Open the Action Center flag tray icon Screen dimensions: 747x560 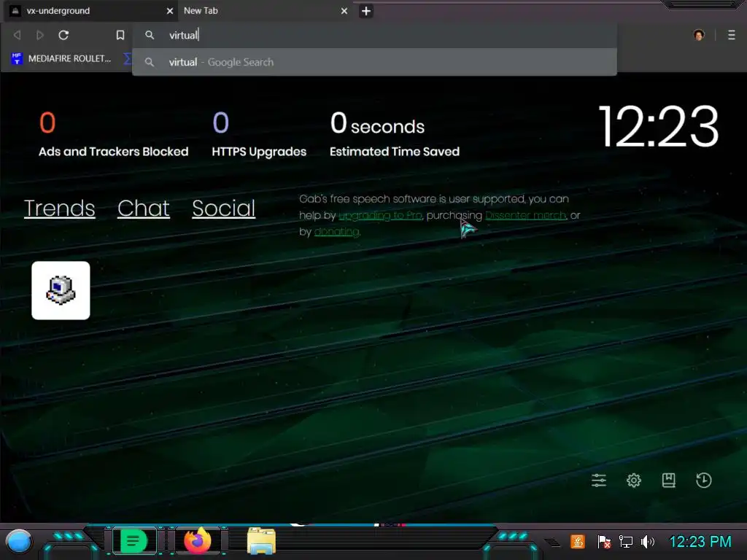[x=603, y=542]
